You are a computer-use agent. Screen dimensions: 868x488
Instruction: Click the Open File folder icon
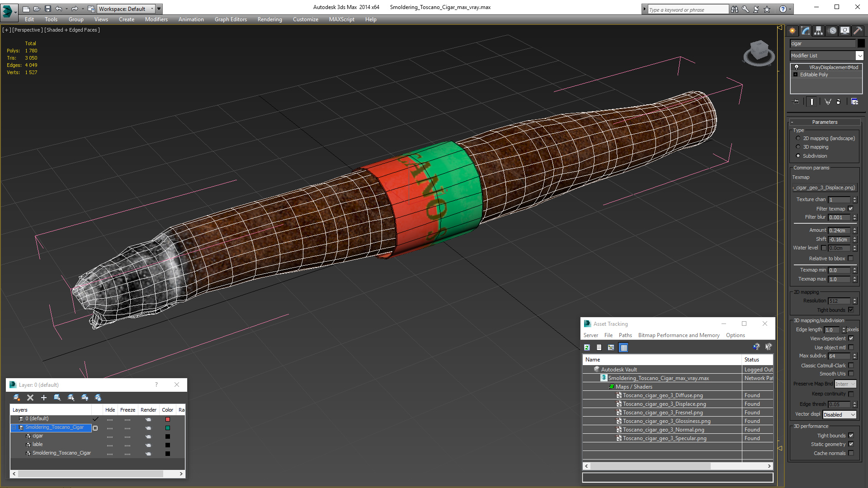(x=37, y=9)
